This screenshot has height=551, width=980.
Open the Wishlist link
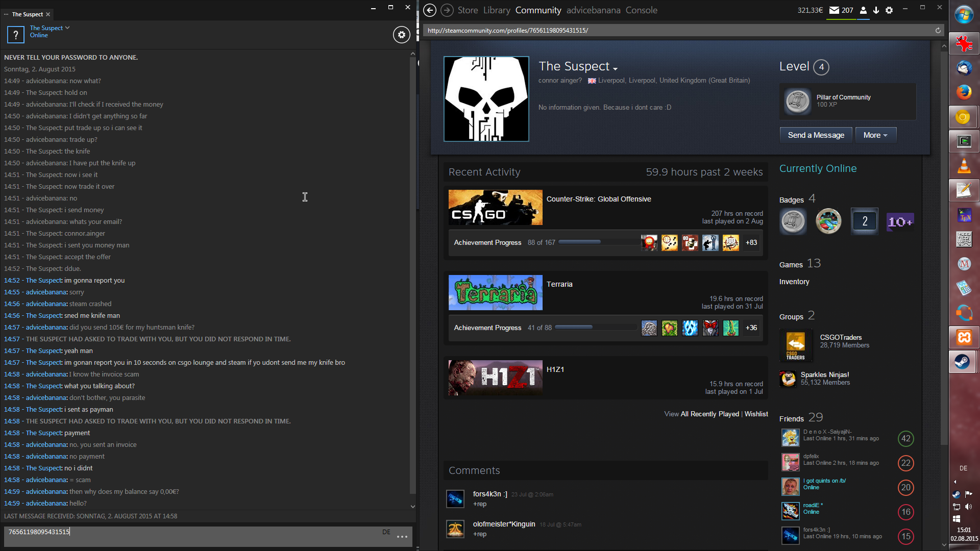756,414
